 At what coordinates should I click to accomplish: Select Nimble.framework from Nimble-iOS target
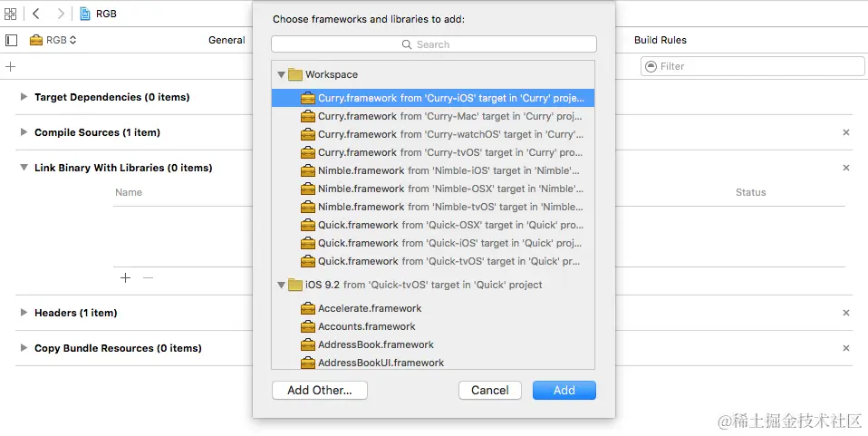433,170
